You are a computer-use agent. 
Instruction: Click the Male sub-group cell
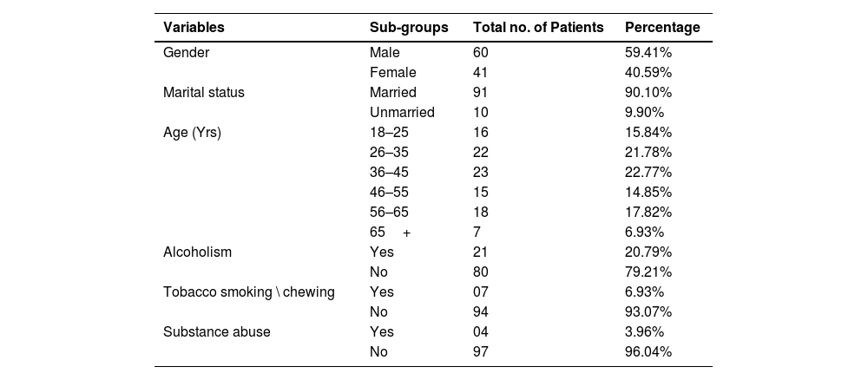[x=385, y=52]
